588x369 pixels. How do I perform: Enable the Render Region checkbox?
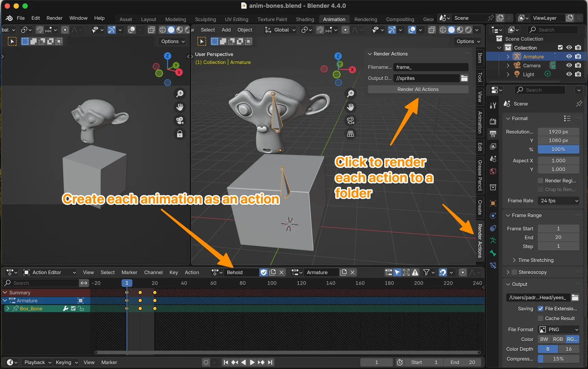(541, 181)
